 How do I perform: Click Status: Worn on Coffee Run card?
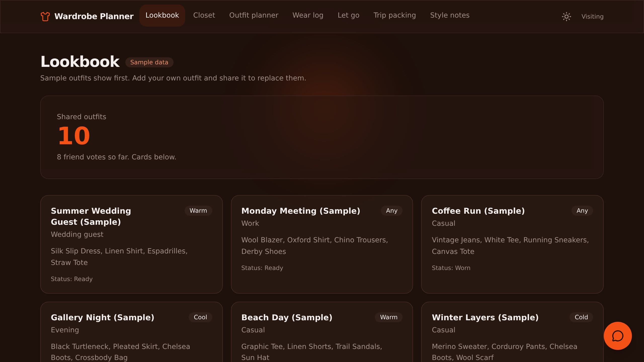451,268
